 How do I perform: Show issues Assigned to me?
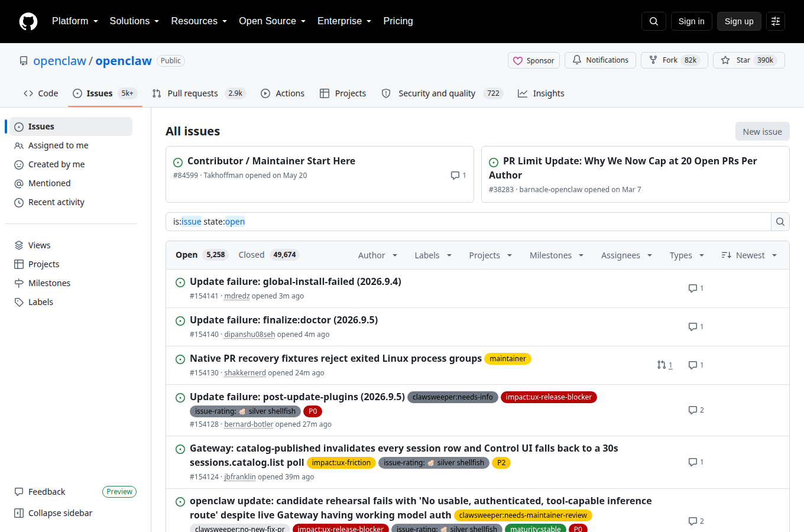pos(58,145)
